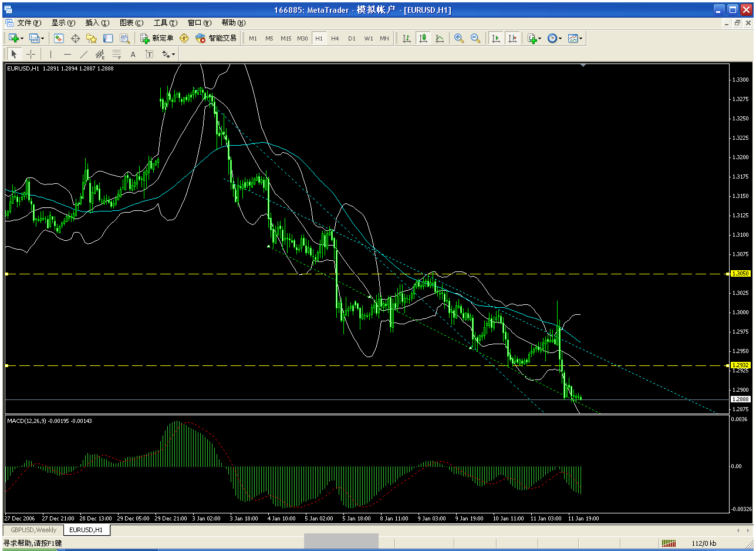This screenshot has height=551, width=756.
Task: Open the Strategy Tester magnifier icon
Action: tap(124, 38)
